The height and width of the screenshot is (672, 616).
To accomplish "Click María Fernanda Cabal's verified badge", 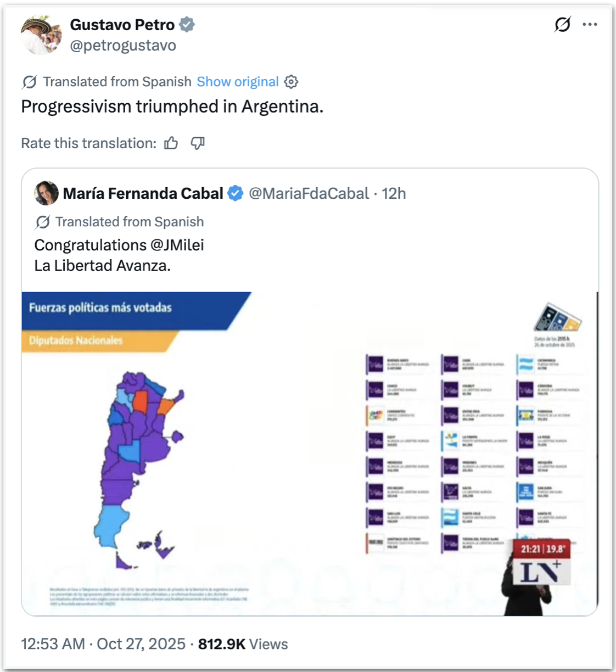I will [x=236, y=193].
